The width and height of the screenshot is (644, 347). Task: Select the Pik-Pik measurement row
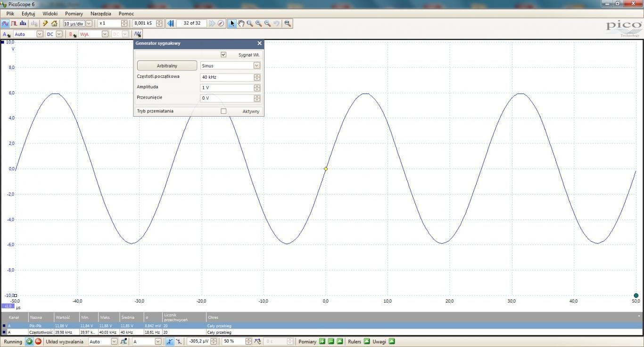(x=322, y=326)
